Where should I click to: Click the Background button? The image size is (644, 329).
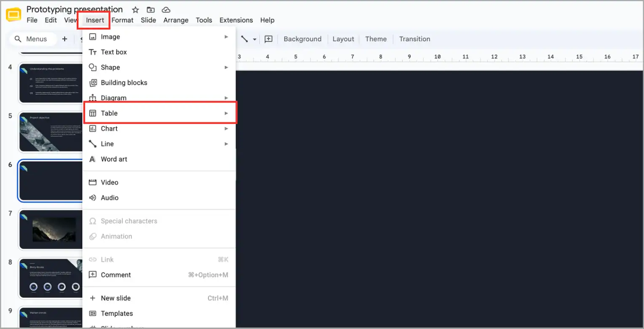click(x=302, y=39)
